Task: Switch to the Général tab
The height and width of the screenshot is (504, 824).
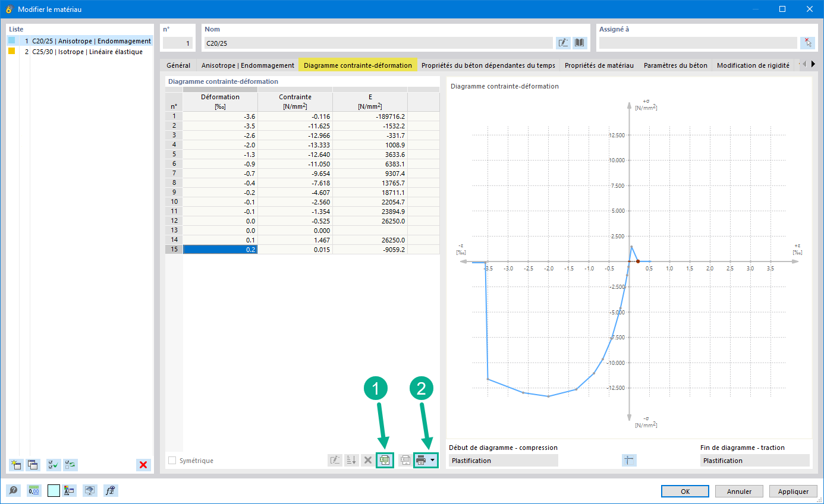Action: click(178, 65)
